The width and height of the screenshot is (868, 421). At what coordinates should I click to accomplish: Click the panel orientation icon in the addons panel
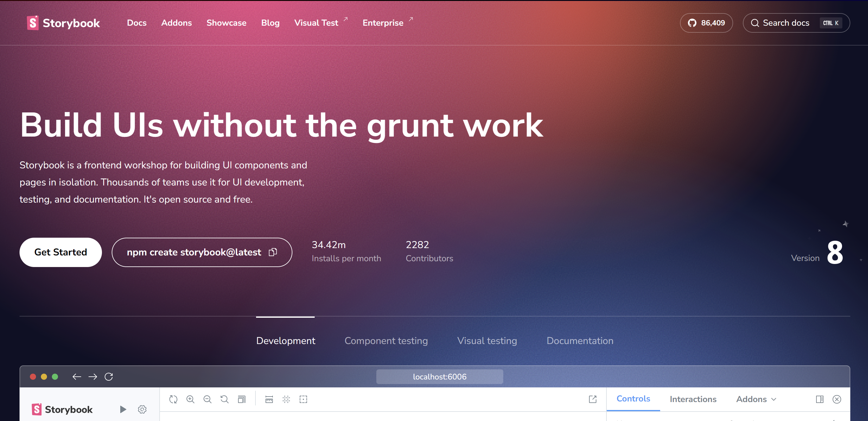(x=820, y=399)
